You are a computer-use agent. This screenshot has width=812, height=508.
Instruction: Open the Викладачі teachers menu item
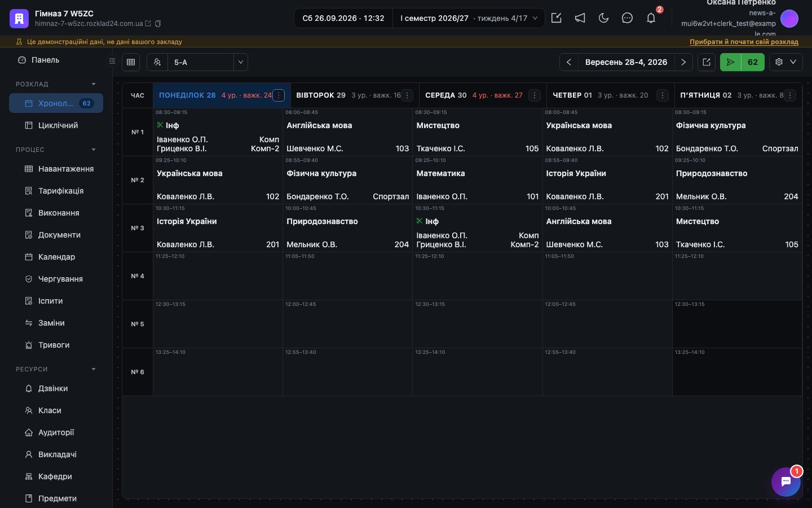(x=56, y=454)
